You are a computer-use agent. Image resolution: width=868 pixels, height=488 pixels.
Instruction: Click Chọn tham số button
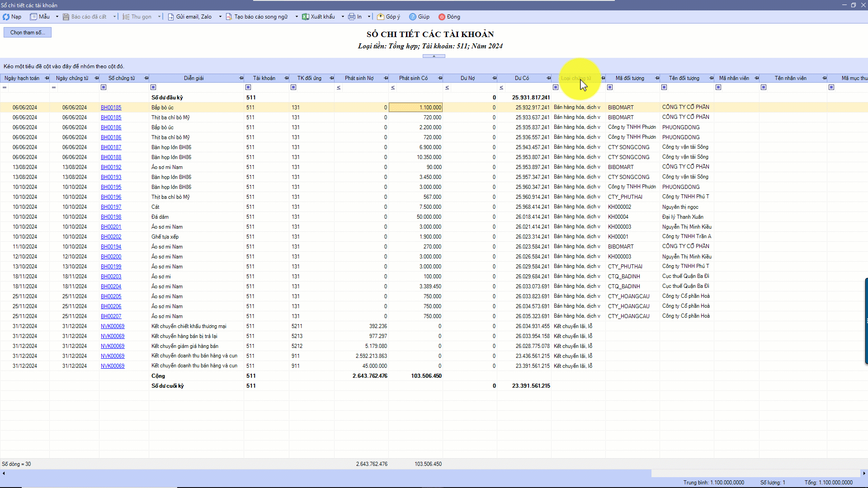coord(28,33)
